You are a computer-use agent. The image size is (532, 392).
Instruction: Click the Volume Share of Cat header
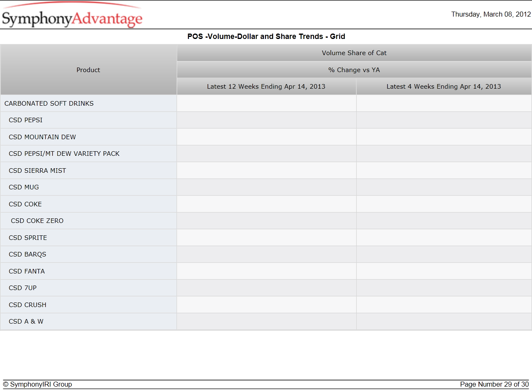354,53
